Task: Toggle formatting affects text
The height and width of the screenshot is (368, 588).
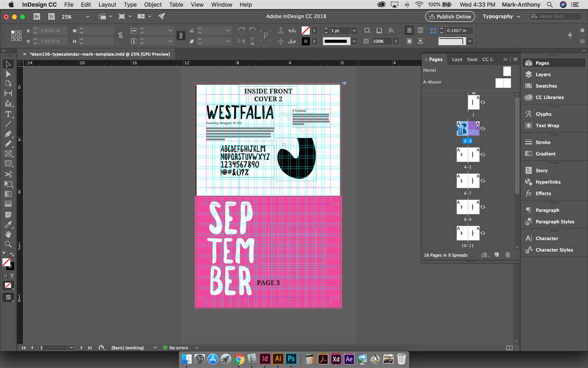Action: click(12, 276)
